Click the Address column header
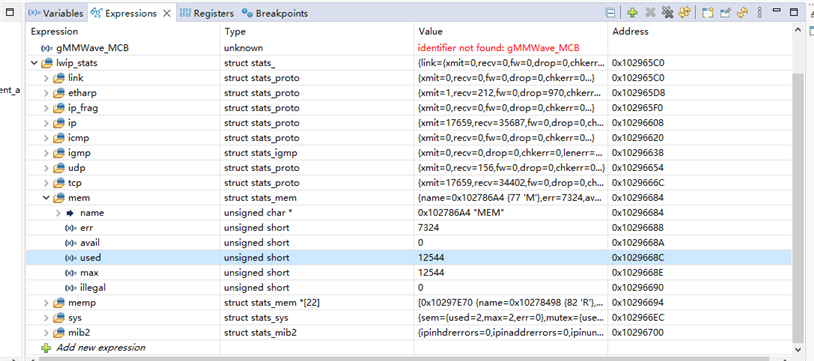The width and height of the screenshot is (814, 361). (700, 32)
